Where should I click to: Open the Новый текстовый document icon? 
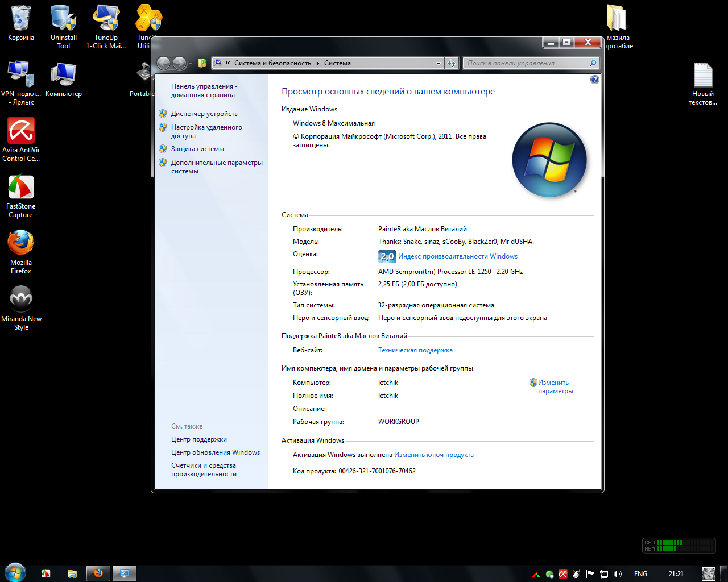pos(703,83)
